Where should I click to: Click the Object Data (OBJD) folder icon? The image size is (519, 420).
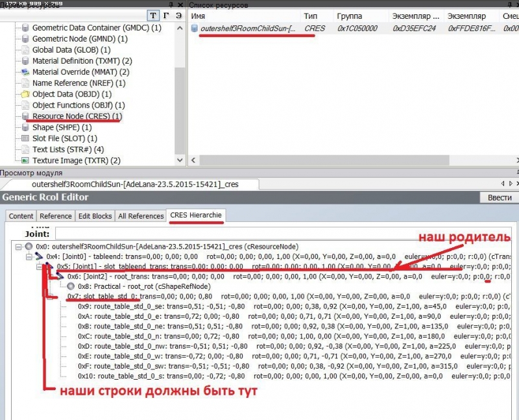tap(25, 94)
